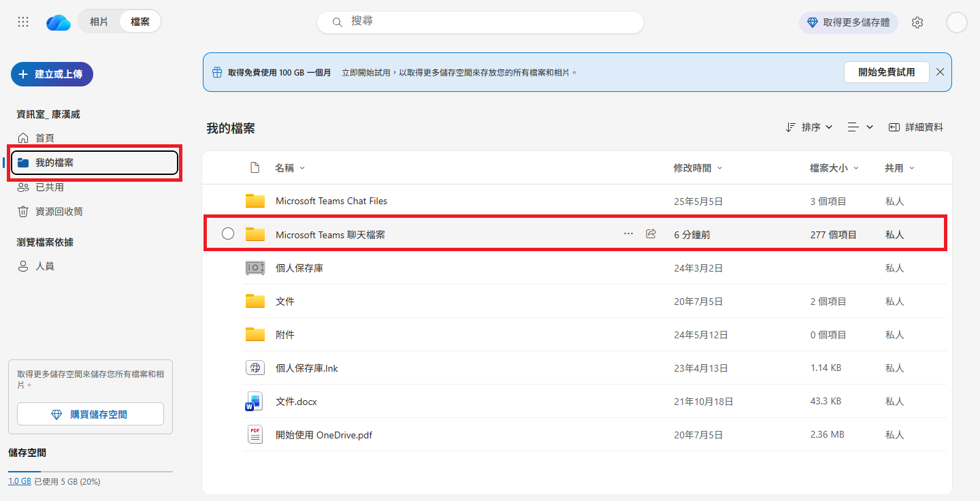Click the 個人保存庫.lnk shortcut icon
Image resolution: width=980 pixels, height=501 pixels.
point(255,368)
